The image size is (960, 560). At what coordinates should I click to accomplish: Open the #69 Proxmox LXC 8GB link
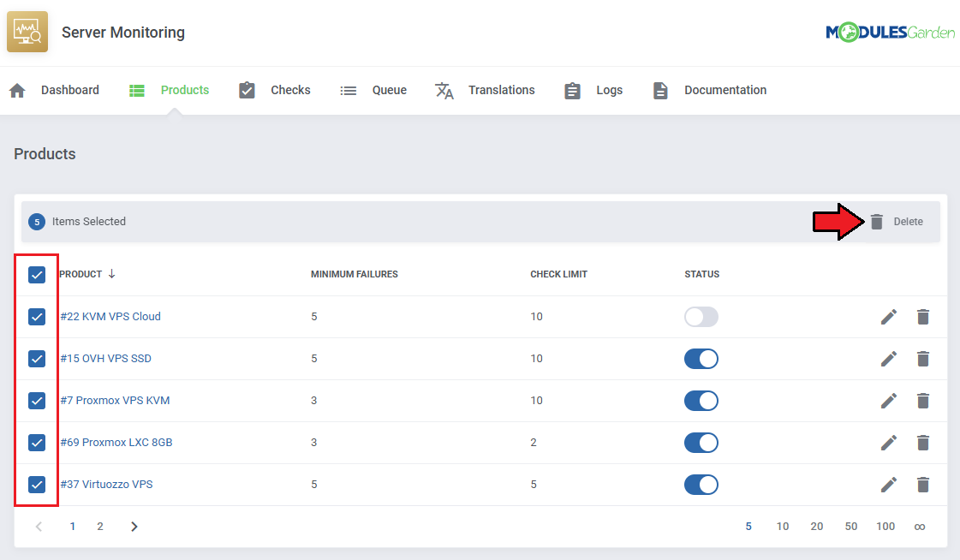[116, 443]
